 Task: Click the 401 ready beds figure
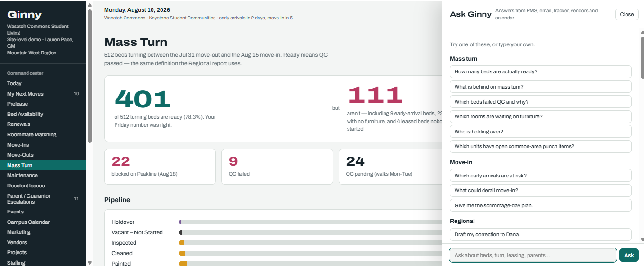143,99
